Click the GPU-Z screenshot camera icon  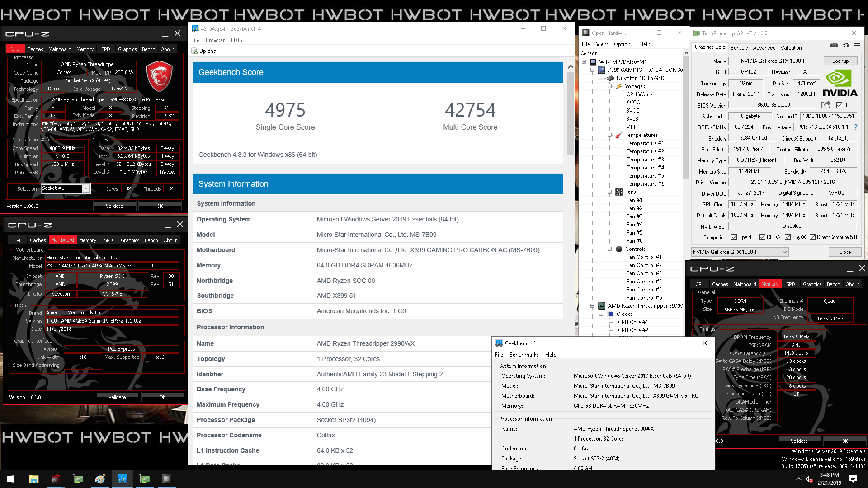[834, 45]
